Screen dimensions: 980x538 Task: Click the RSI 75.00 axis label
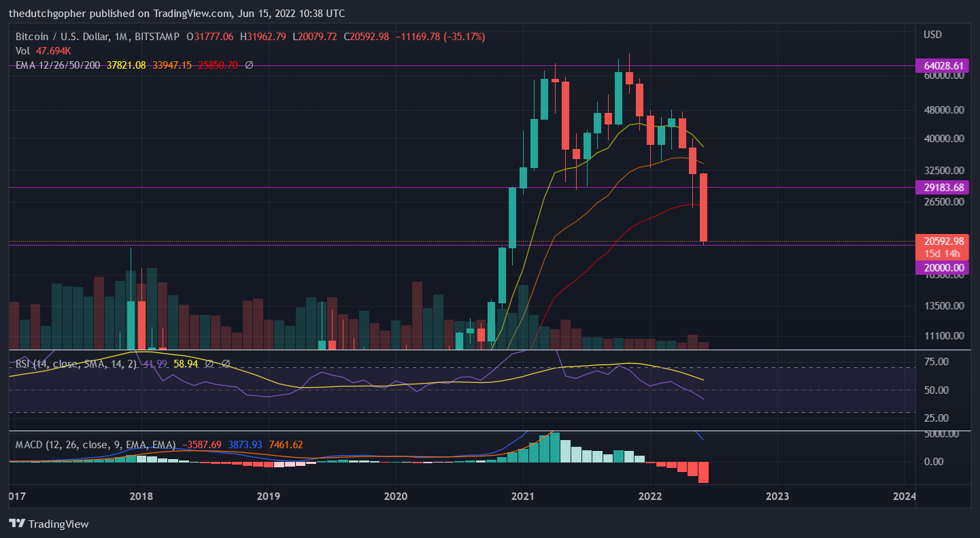936,361
